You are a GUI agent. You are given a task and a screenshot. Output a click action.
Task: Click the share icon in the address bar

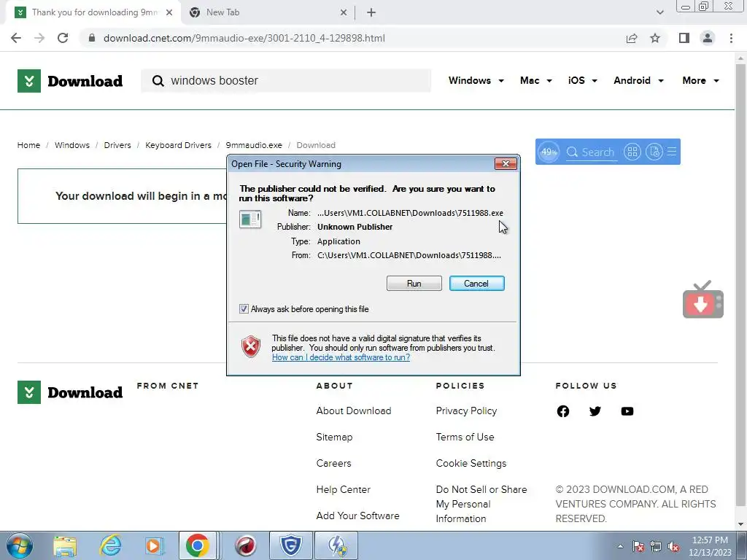(632, 38)
